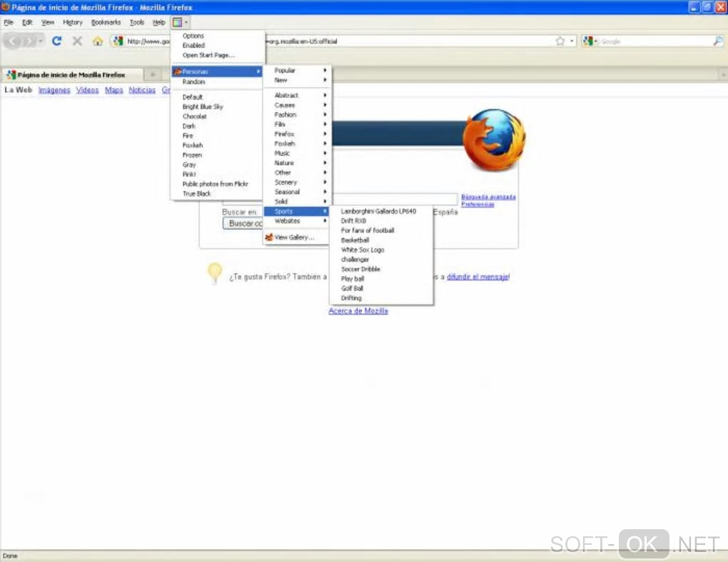The image size is (728, 562).
Task: Open the Maps link
Action: point(113,90)
